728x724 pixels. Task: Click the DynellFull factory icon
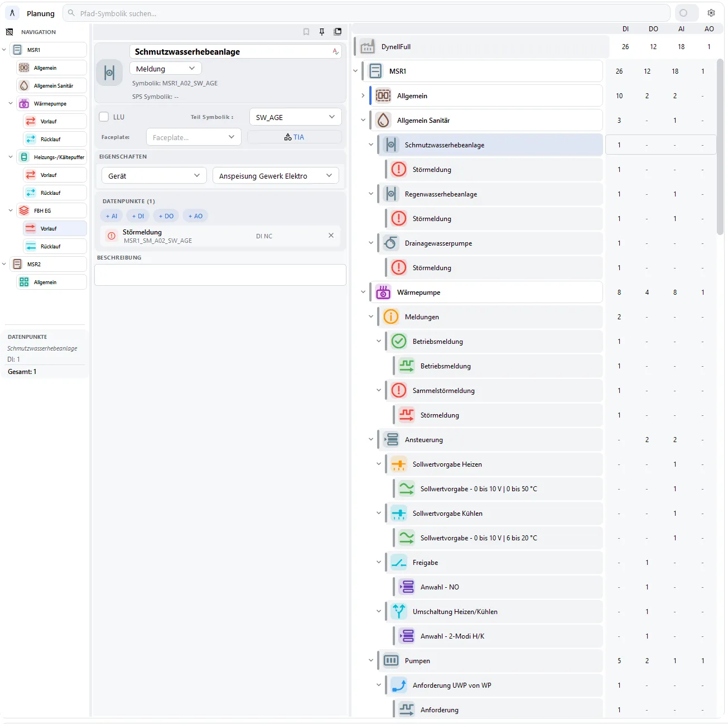click(367, 46)
